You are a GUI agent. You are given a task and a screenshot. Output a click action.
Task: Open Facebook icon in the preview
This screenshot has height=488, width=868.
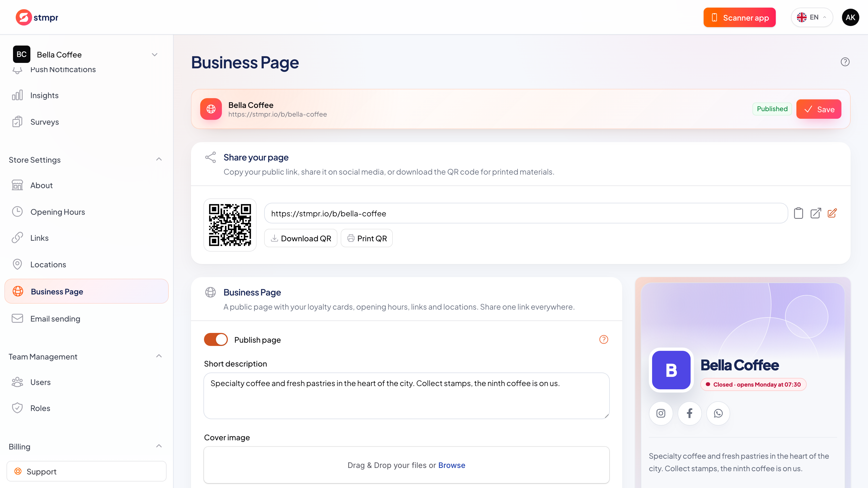tap(690, 413)
